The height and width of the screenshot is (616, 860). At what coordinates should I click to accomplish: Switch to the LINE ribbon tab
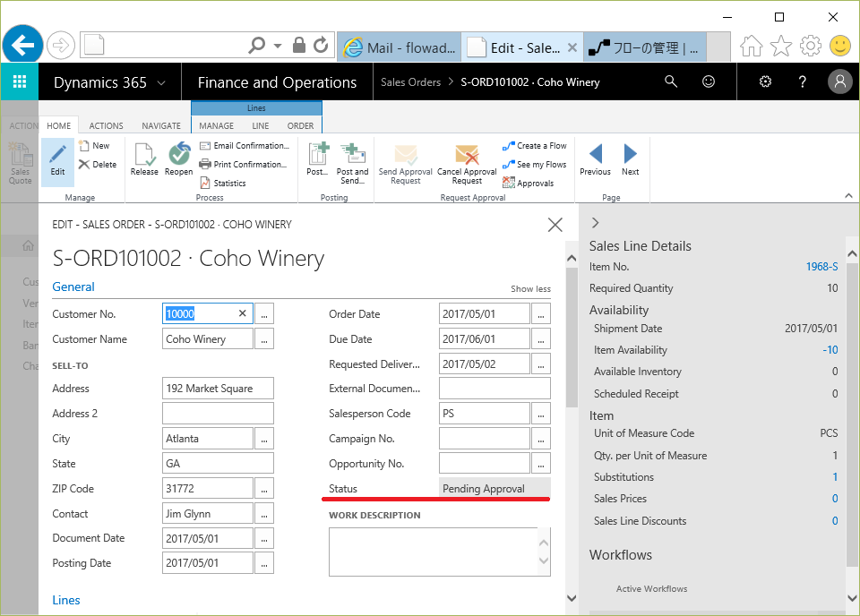261,125
